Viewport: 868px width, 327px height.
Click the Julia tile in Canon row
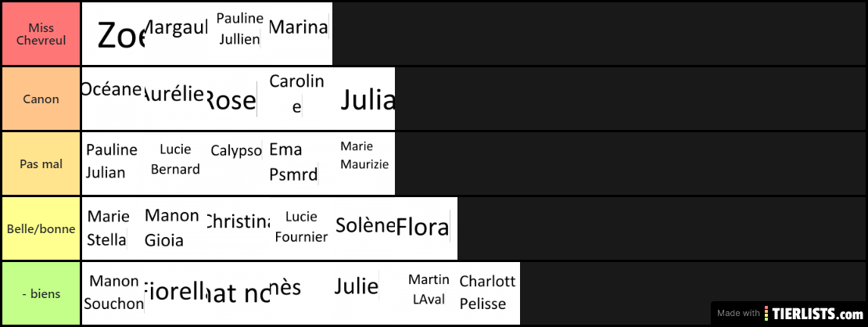tap(364, 99)
